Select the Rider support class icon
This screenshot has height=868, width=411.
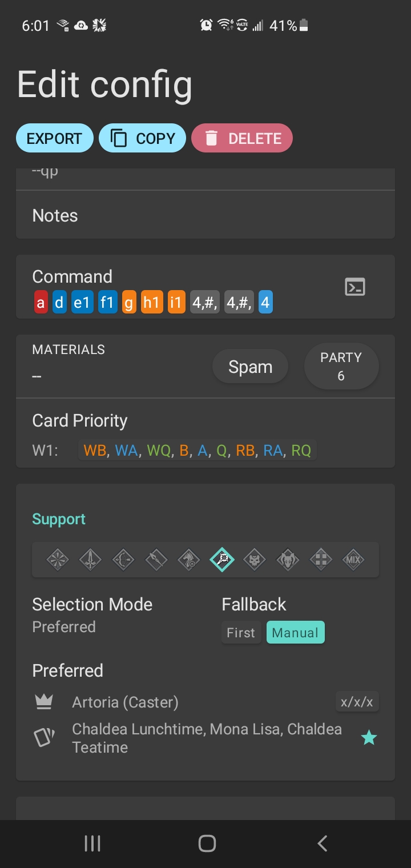click(189, 560)
